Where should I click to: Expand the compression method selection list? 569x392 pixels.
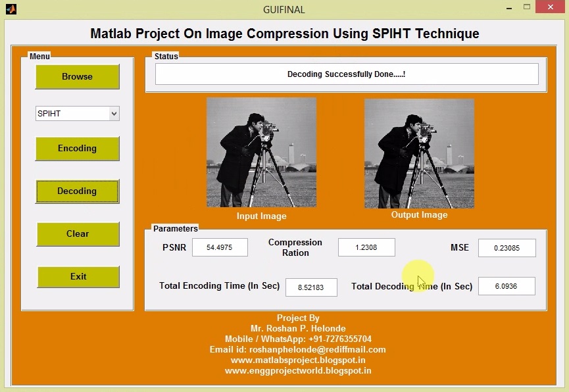tap(77, 113)
